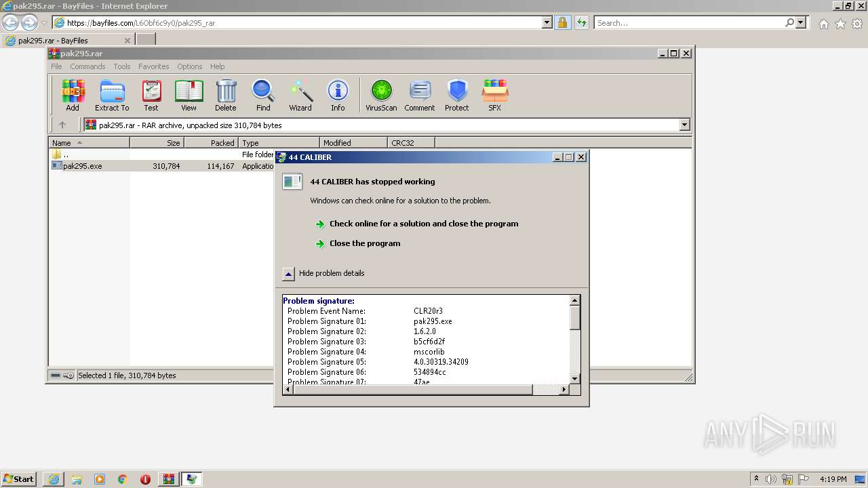The height and width of the screenshot is (488, 868).
Task: Show hidden tray icons arrow
Action: (756, 479)
